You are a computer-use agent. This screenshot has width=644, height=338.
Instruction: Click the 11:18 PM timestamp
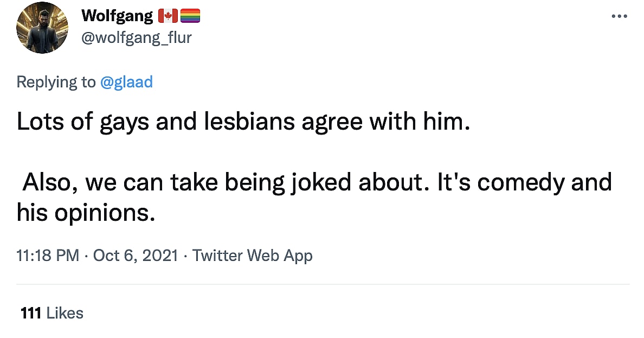pyautogui.click(x=48, y=255)
